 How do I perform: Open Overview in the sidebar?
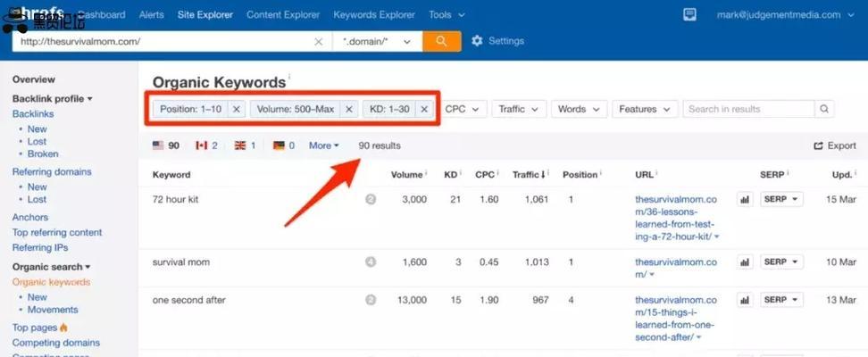tap(34, 79)
